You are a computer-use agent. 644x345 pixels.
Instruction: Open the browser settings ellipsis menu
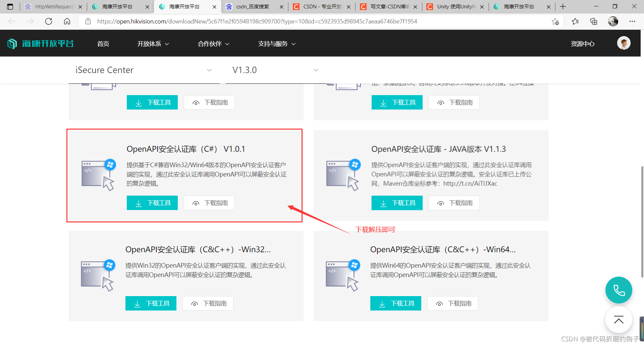coord(632,21)
